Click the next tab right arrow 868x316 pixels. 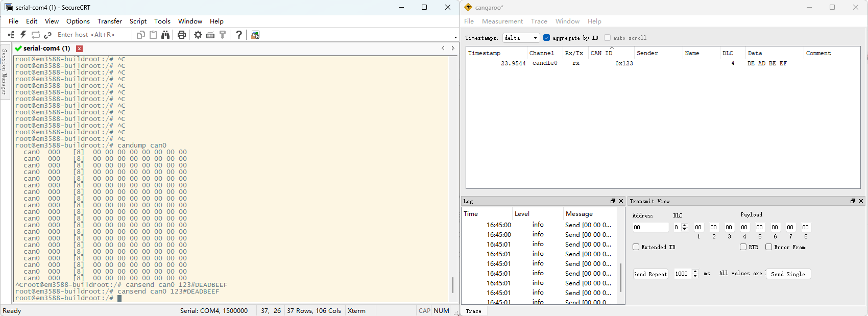pos(452,48)
